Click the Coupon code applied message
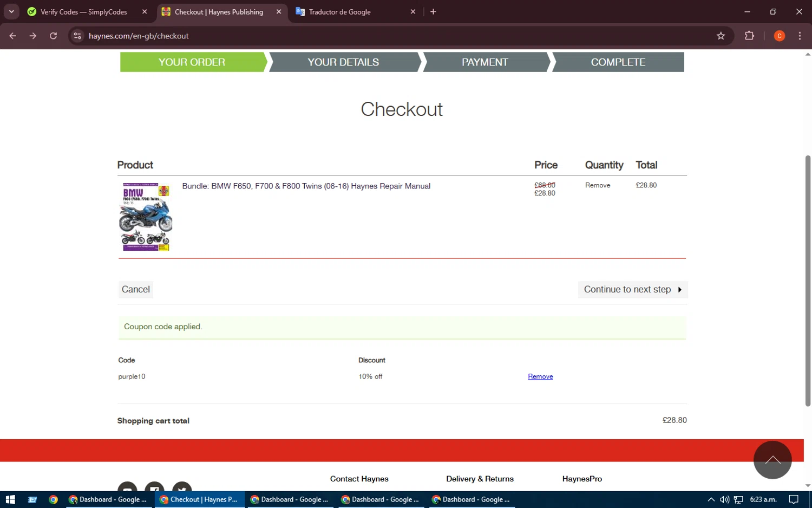This screenshot has height=508, width=812. 163,327
